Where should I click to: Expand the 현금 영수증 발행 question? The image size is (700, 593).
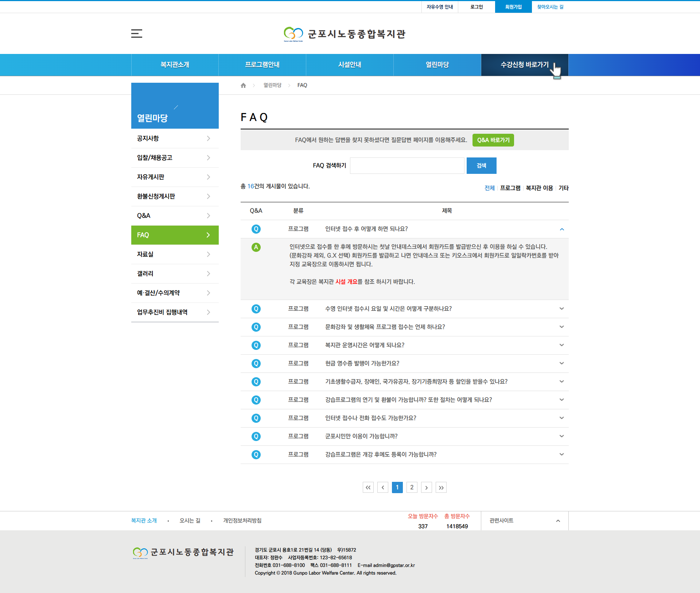pyautogui.click(x=561, y=363)
